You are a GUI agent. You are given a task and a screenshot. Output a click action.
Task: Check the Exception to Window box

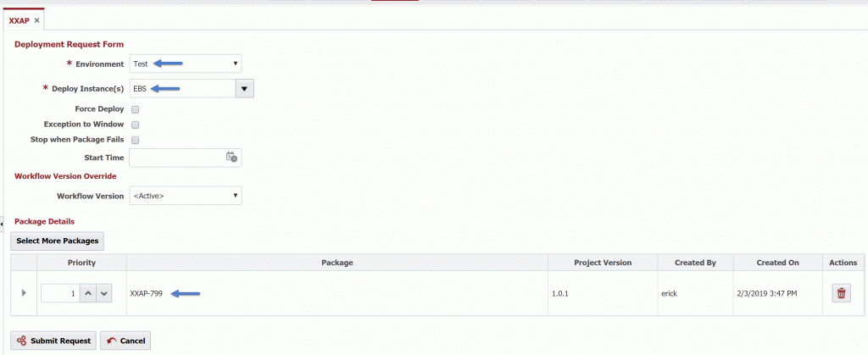[x=136, y=125]
